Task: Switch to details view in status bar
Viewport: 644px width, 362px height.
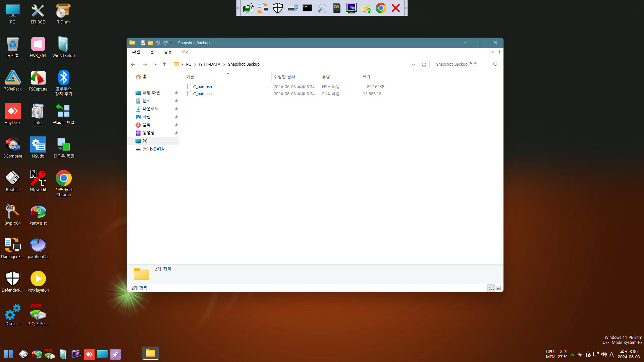Action: point(491,288)
